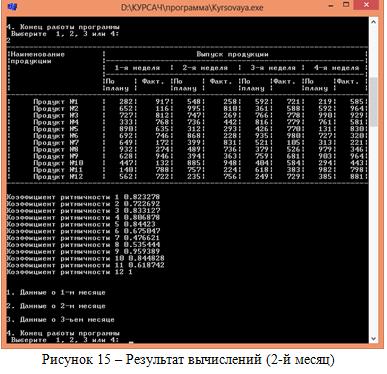The image size is (387, 374).
Task: Maximize the console window
Action: coord(346,5)
